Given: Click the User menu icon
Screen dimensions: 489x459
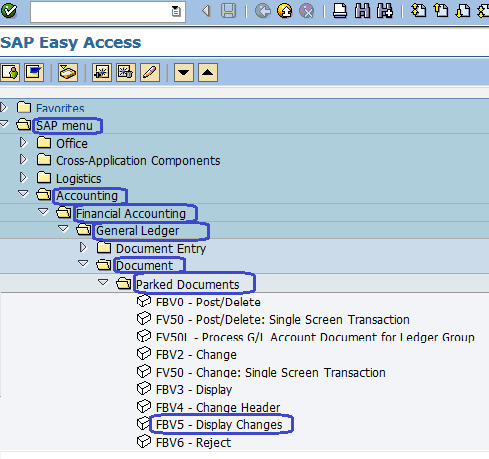Looking at the screenshot, I should 10,72.
